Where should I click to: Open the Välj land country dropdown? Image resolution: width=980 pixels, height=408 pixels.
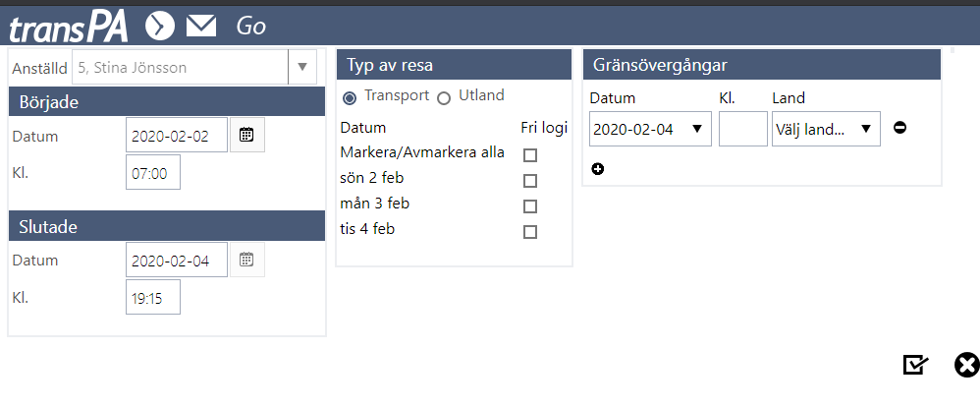point(826,129)
